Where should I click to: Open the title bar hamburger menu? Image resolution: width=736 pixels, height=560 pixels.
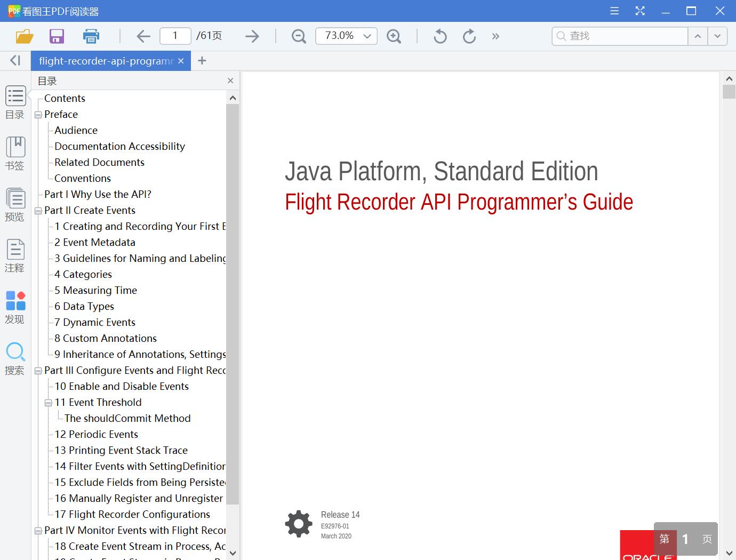click(614, 11)
